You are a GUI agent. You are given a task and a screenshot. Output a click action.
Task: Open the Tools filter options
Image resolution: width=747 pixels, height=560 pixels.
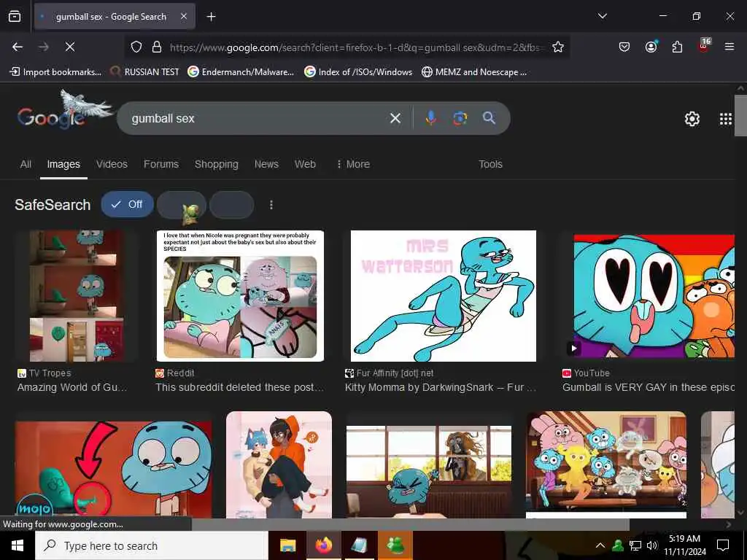tap(490, 164)
